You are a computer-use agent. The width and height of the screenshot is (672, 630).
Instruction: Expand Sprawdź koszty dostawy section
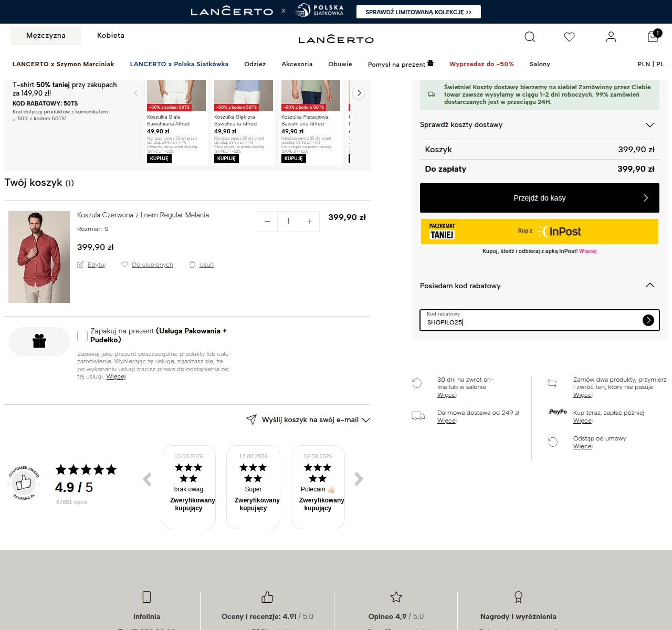540,125
